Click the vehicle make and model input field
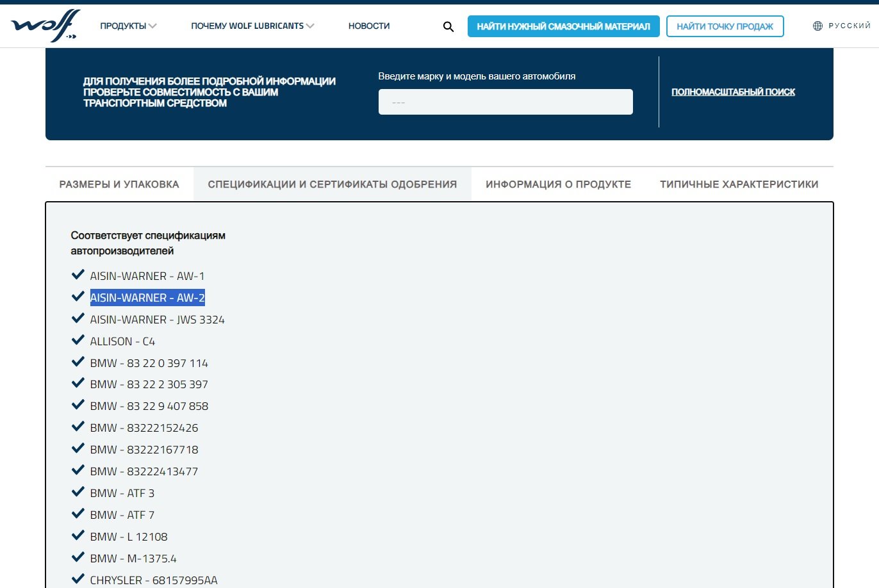The width and height of the screenshot is (879, 588). 505,102
